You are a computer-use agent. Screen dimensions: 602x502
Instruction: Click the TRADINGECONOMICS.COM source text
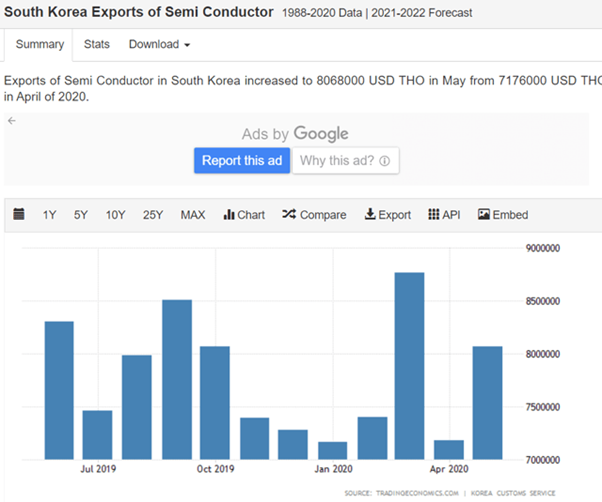(417, 493)
